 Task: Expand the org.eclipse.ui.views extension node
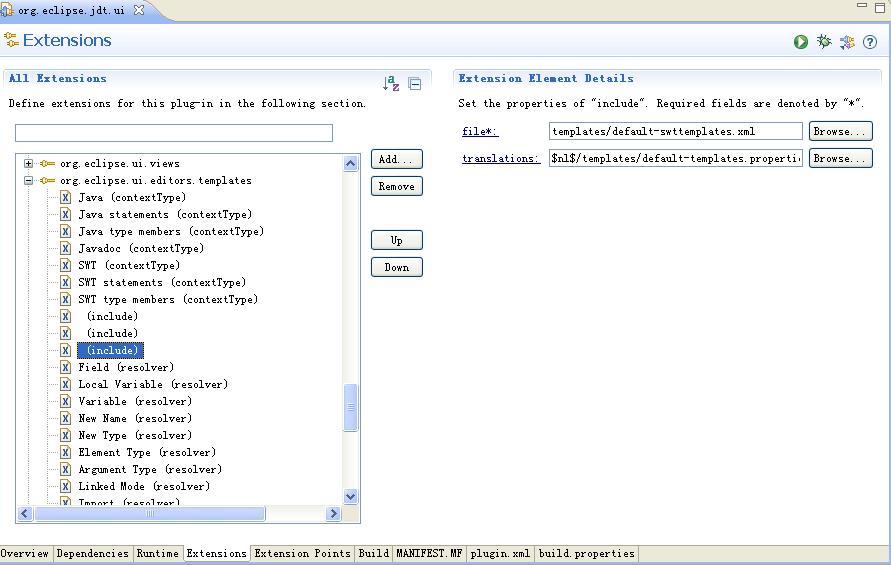(x=28, y=164)
